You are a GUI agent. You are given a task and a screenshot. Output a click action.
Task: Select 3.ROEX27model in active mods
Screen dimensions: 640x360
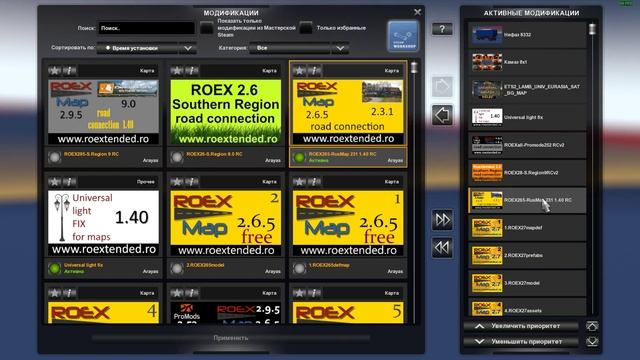527,283
